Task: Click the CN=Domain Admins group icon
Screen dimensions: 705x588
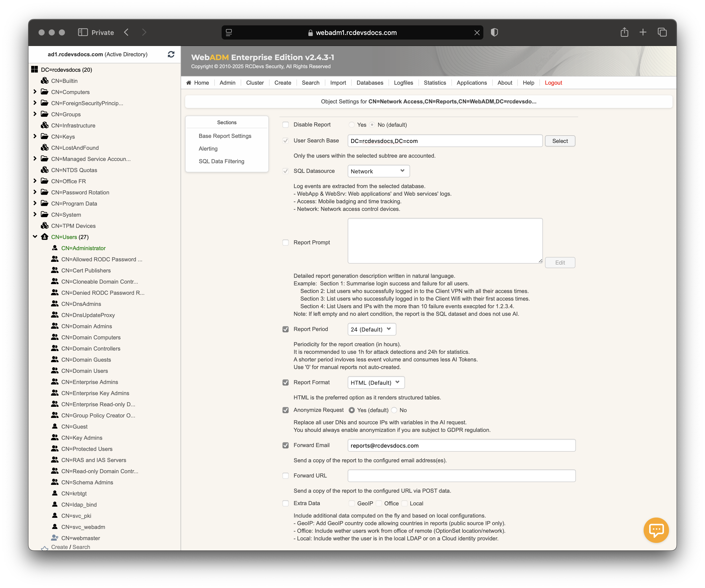Action: pos(55,326)
